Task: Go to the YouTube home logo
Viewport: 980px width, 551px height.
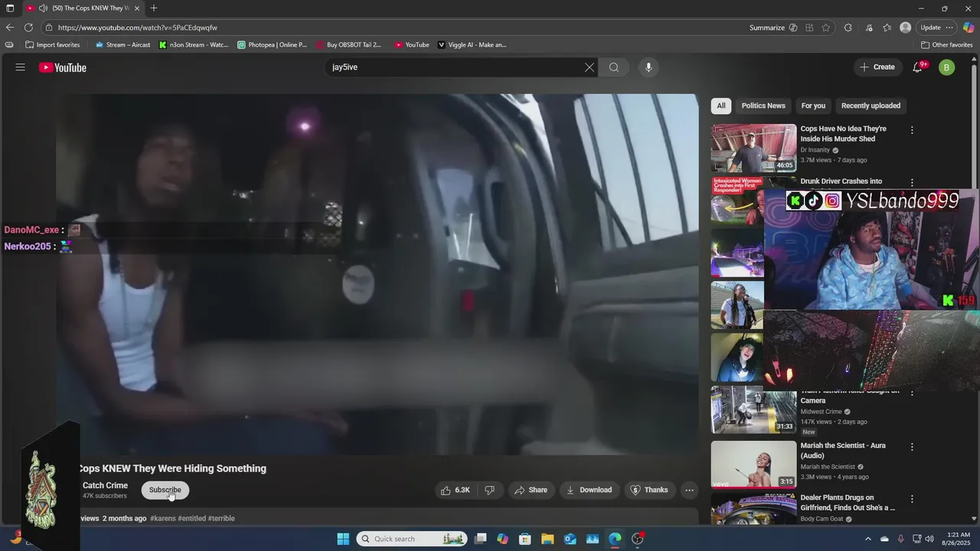Action: [63, 67]
